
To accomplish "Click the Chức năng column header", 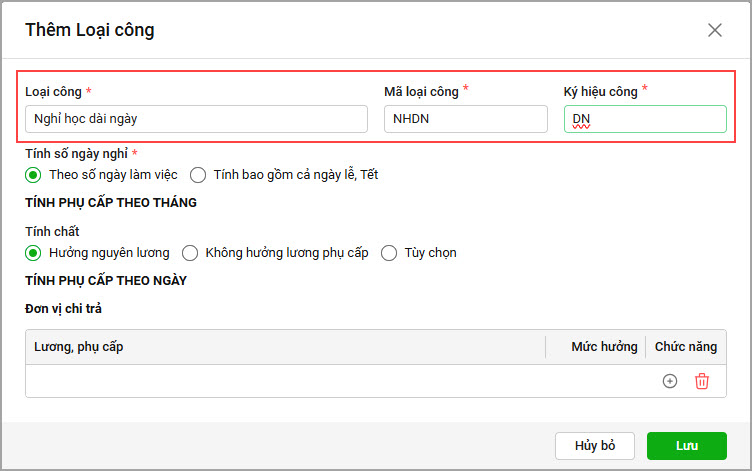I will 686,347.
